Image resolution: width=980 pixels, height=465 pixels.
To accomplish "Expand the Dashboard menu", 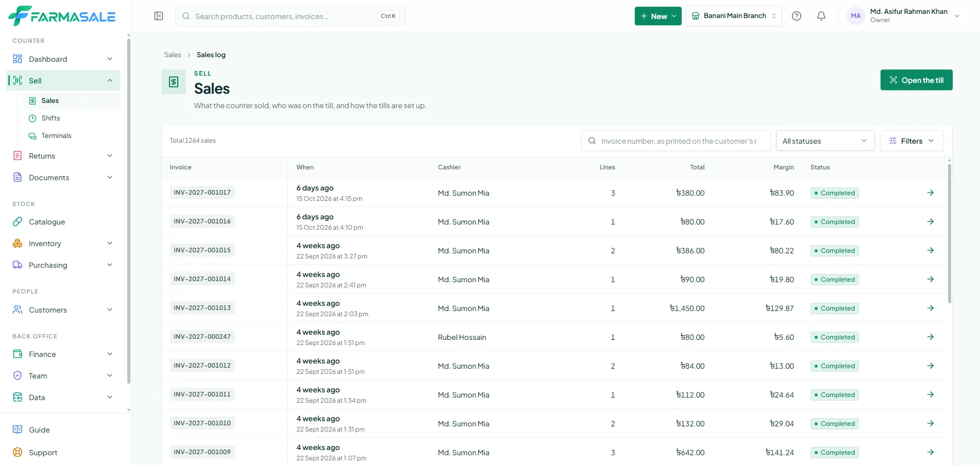I will [63, 59].
